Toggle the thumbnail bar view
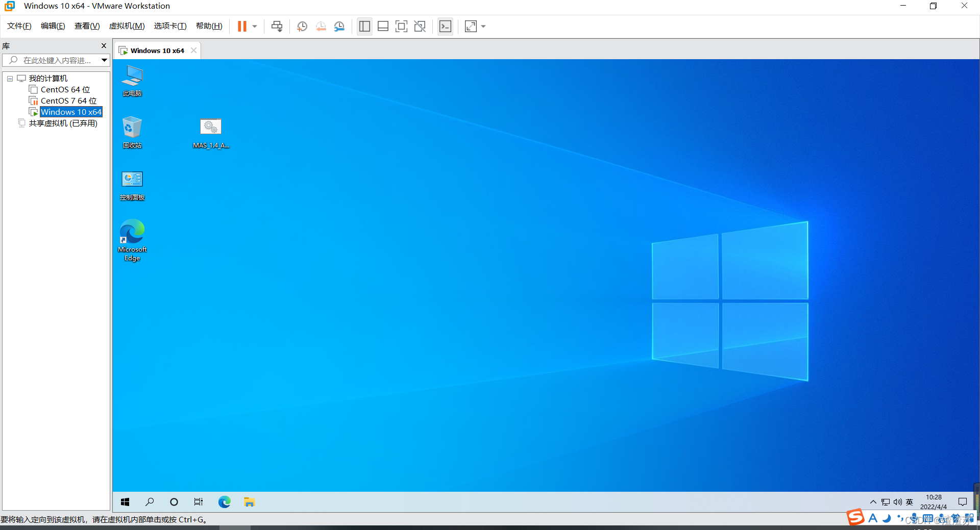This screenshot has width=980, height=530. 383,27
